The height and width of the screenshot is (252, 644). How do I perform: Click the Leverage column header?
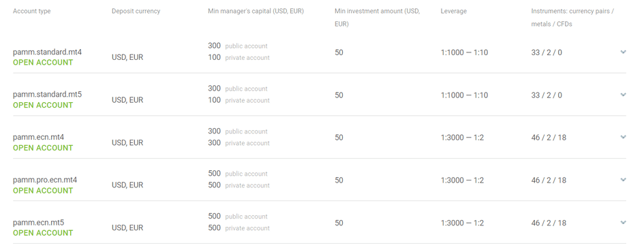pos(453,11)
